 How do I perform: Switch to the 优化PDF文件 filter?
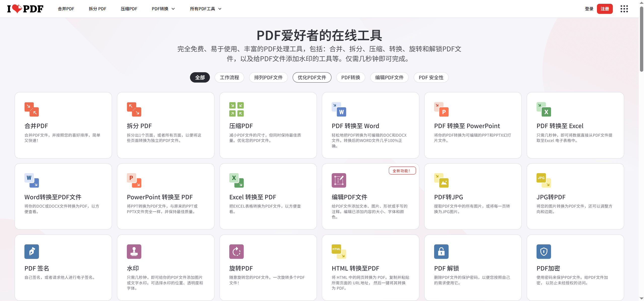pos(312,77)
